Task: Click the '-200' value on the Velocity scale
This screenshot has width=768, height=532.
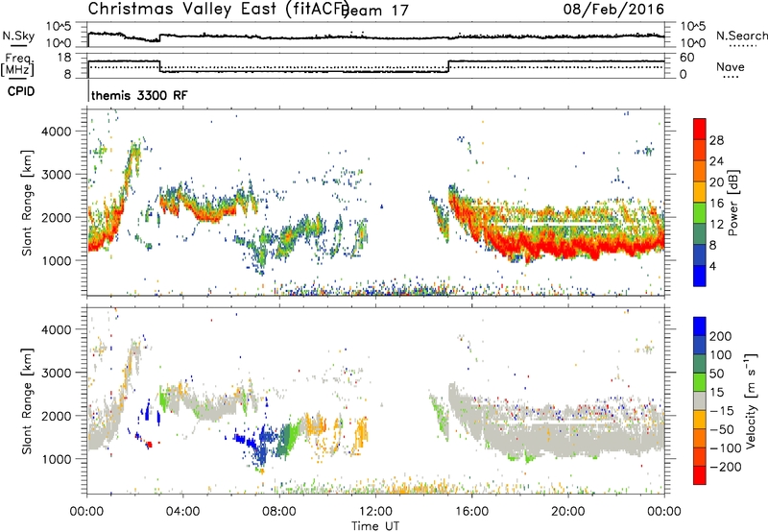Action: (x=726, y=467)
